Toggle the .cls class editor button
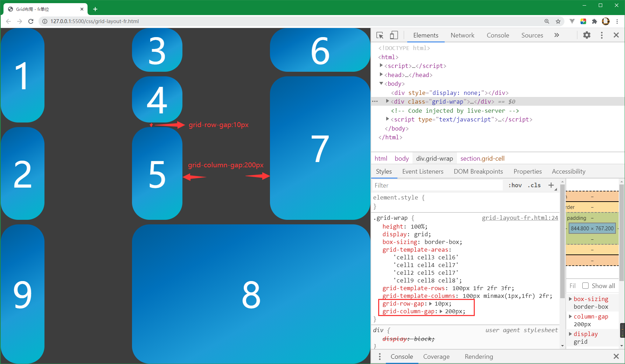The height and width of the screenshot is (364, 625). pos(534,185)
